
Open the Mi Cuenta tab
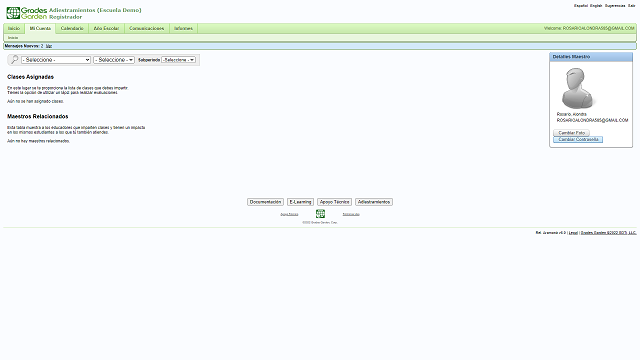(40, 29)
